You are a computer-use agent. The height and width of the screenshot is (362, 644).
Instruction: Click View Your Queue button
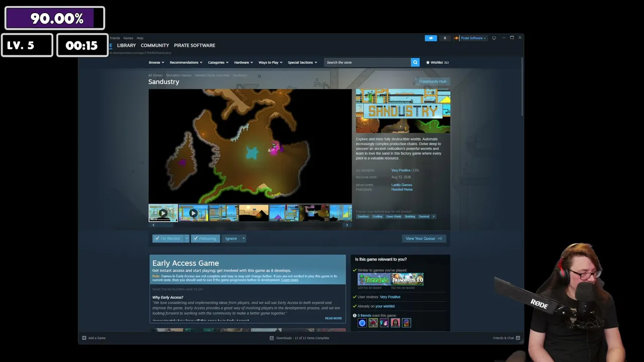424,239
